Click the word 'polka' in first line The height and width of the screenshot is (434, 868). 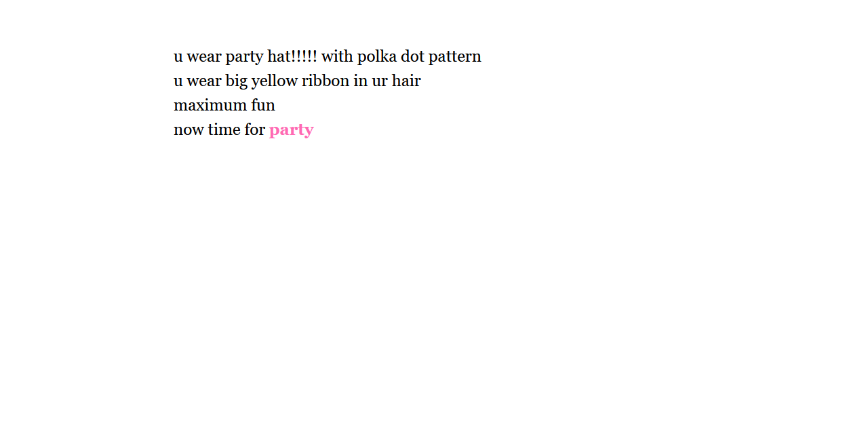click(x=376, y=56)
